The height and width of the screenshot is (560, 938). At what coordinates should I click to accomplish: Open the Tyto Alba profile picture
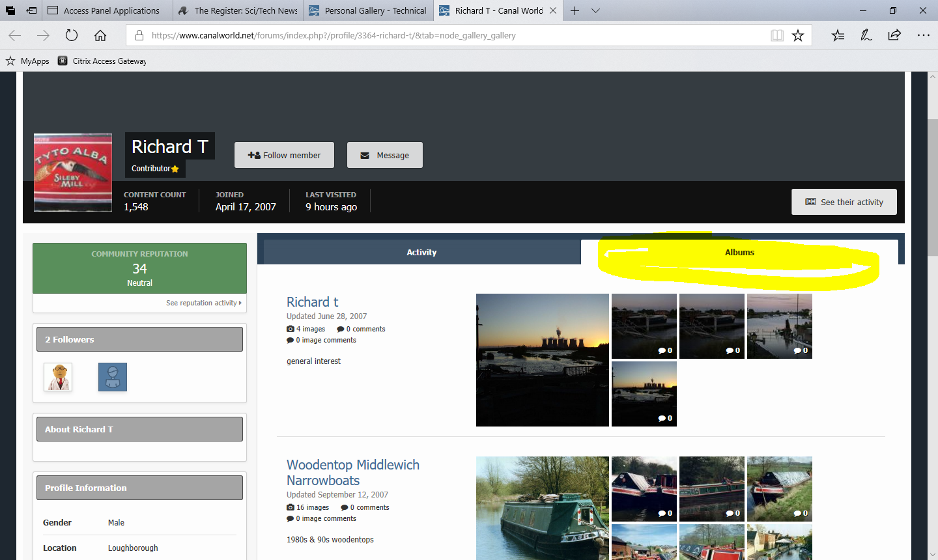click(73, 173)
